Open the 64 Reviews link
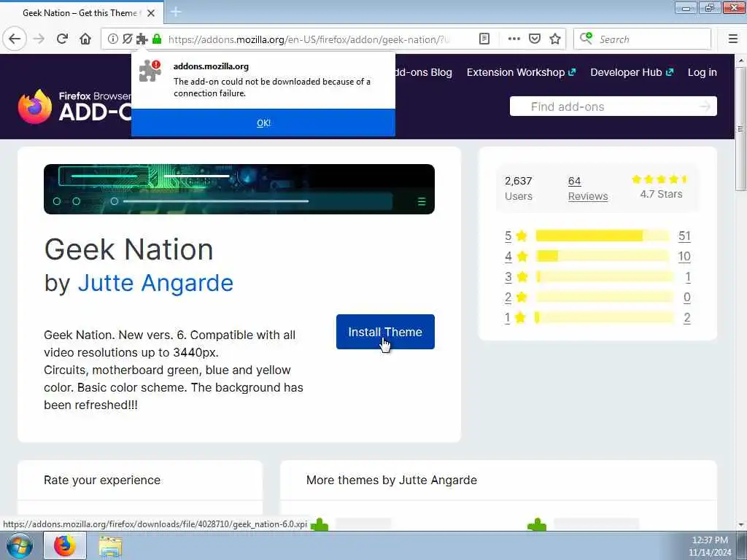Image resolution: width=747 pixels, height=560 pixels. [588, 189]
